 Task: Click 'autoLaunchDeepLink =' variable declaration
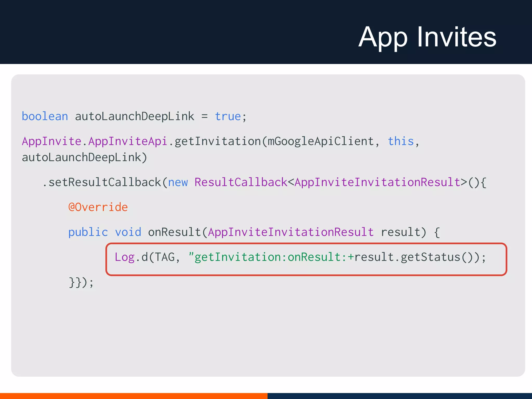pyautogui.click(x=142, y=116)
